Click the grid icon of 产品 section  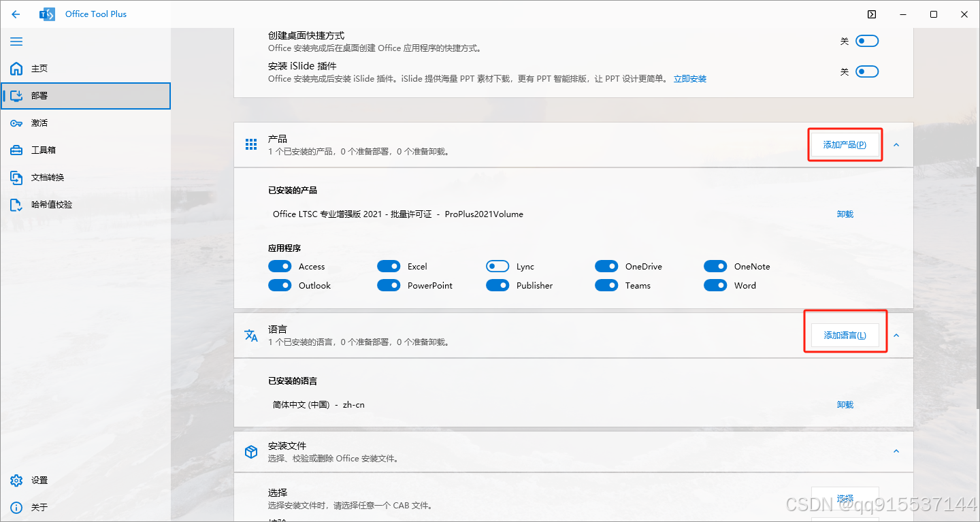click(251, 144)
